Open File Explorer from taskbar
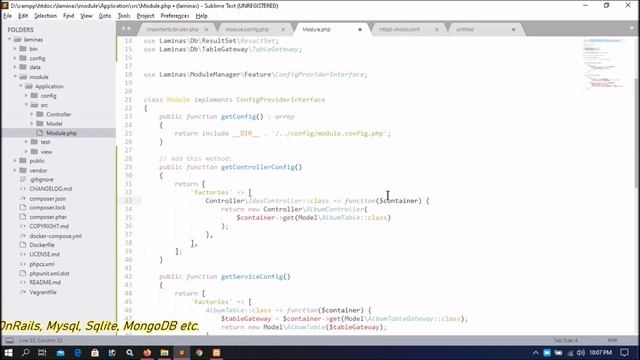The width and height of the screenshot is (640, 360). click(164, 353)
